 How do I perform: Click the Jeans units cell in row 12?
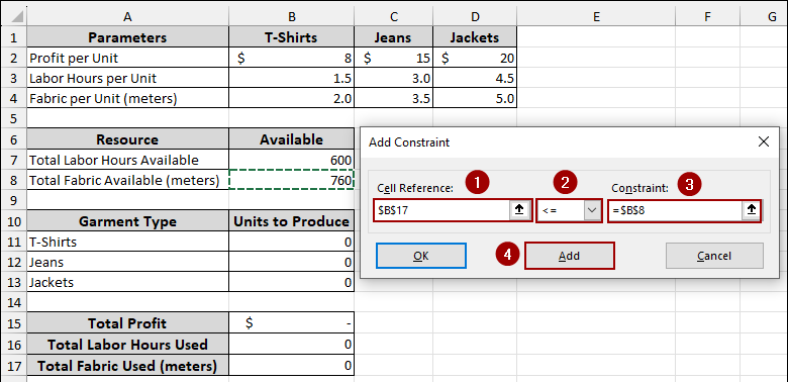(291, 262)
